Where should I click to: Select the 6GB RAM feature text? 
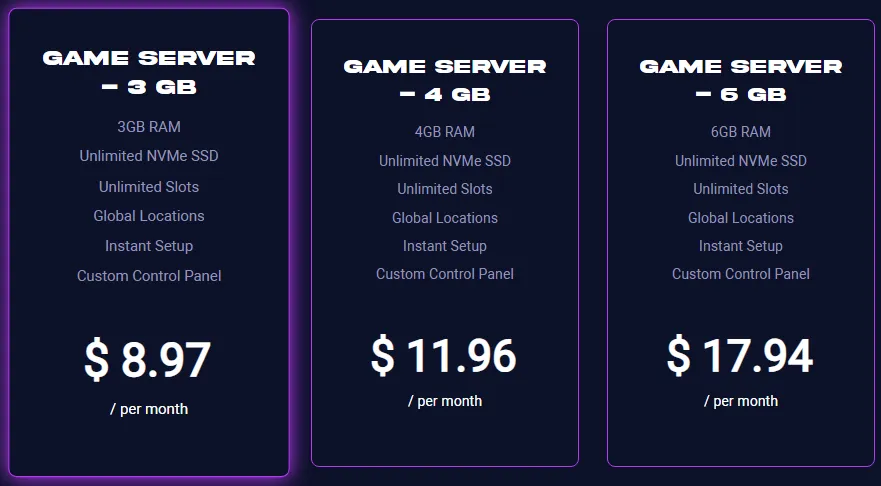click(x=741, y=132)
